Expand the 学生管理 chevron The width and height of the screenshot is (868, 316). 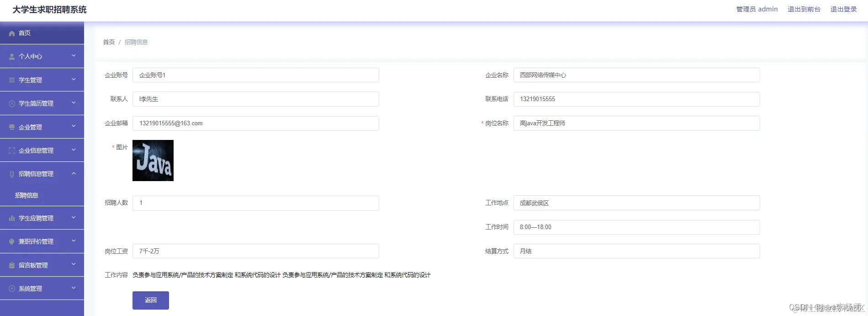click(x=74, y=80)
